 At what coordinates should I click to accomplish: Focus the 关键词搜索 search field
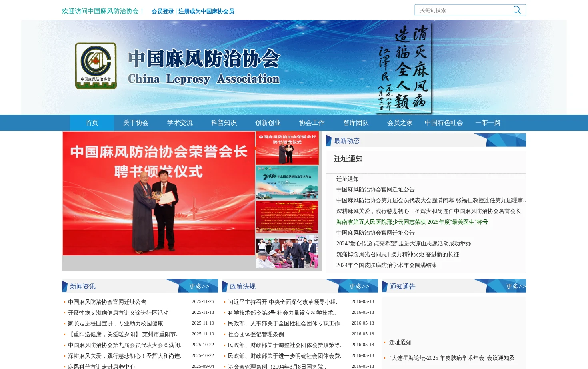464,10
